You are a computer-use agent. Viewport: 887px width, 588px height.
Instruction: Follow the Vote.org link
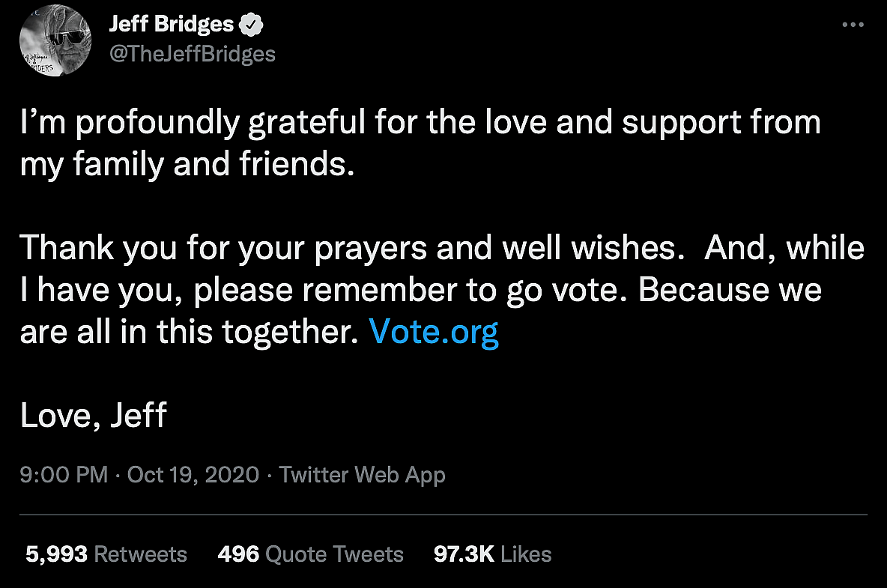[434, 332]
